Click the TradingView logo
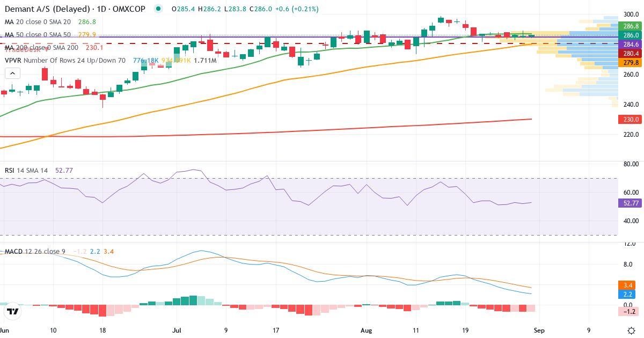Screen dimensions: 644x338 click(13, 311)
